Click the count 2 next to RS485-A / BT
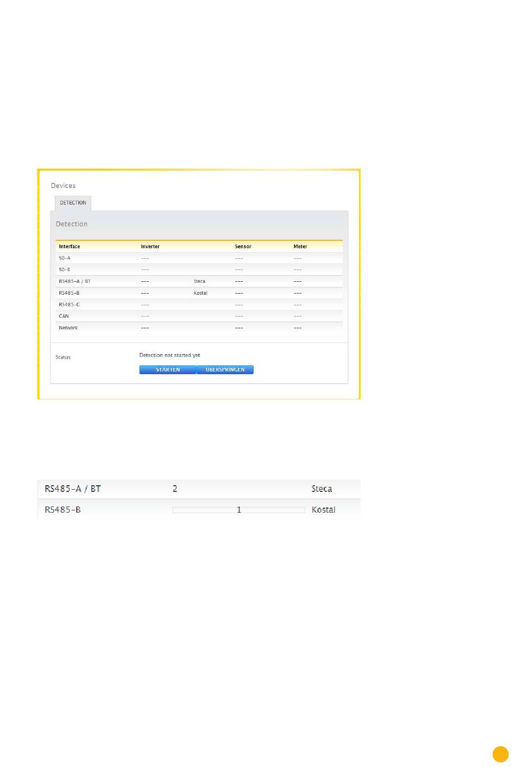Image resolution: width=532 pixels, height=767 pixels. (x=175, y=489)
